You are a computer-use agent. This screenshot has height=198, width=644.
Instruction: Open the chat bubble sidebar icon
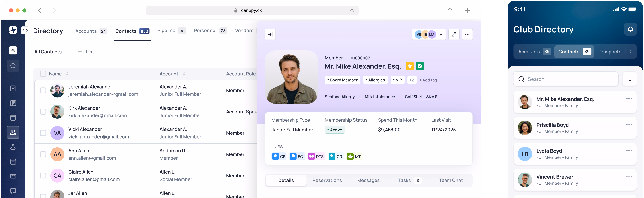click(13, 191)
